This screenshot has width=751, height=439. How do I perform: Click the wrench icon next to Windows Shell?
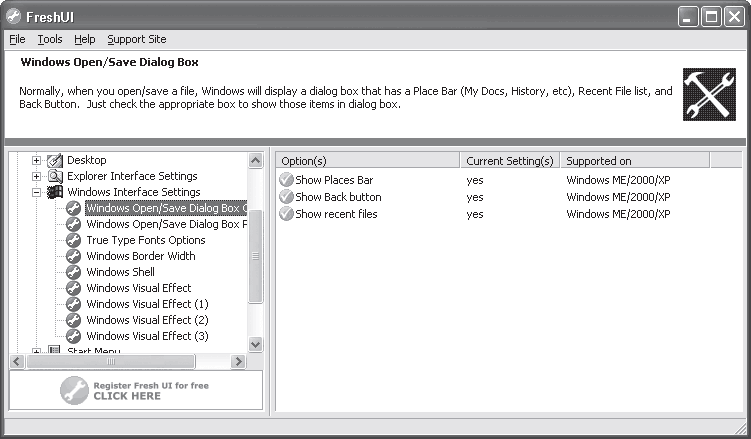click(x=73, y=272)
